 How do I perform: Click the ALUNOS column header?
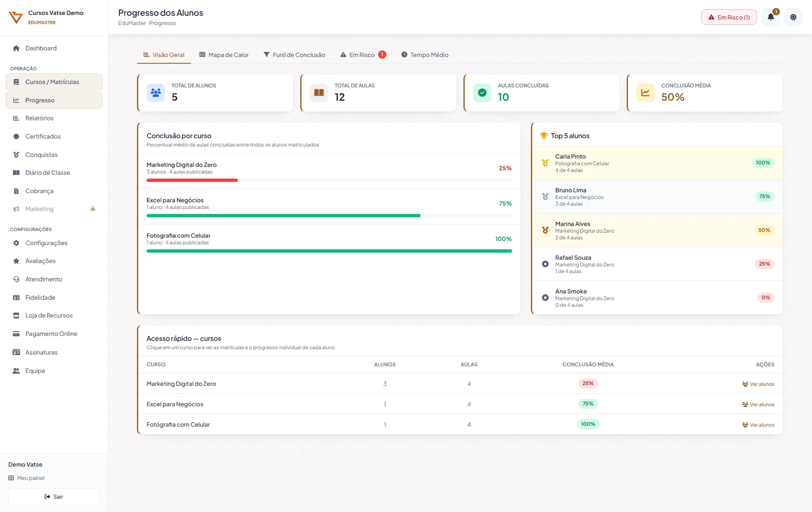click(x=385, y=365)
